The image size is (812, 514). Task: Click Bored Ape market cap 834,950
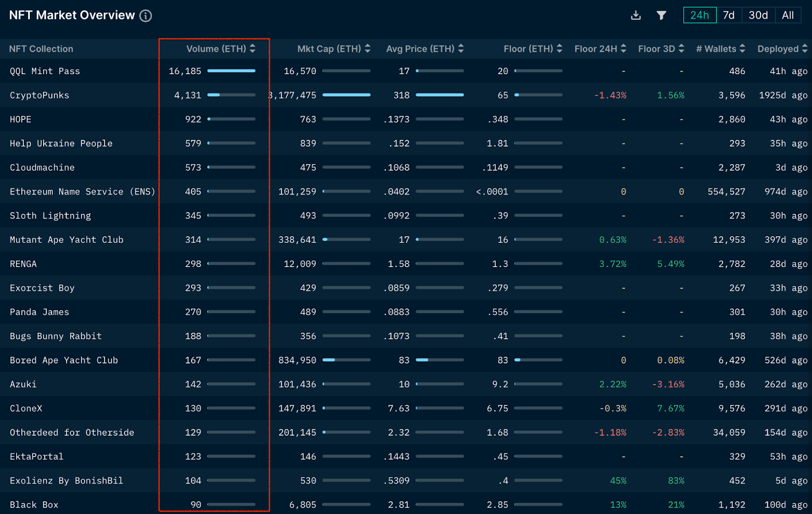tap(297, 360)
